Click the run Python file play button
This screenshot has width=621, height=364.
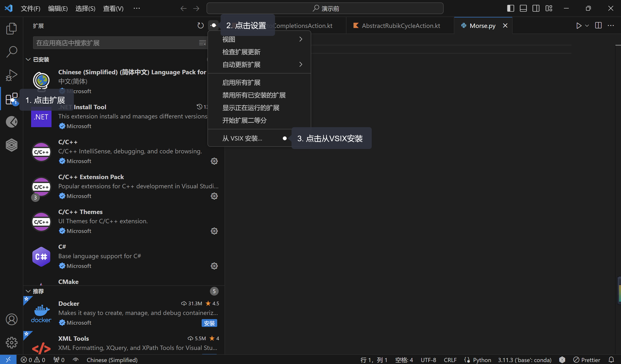[x=578, y=26]
